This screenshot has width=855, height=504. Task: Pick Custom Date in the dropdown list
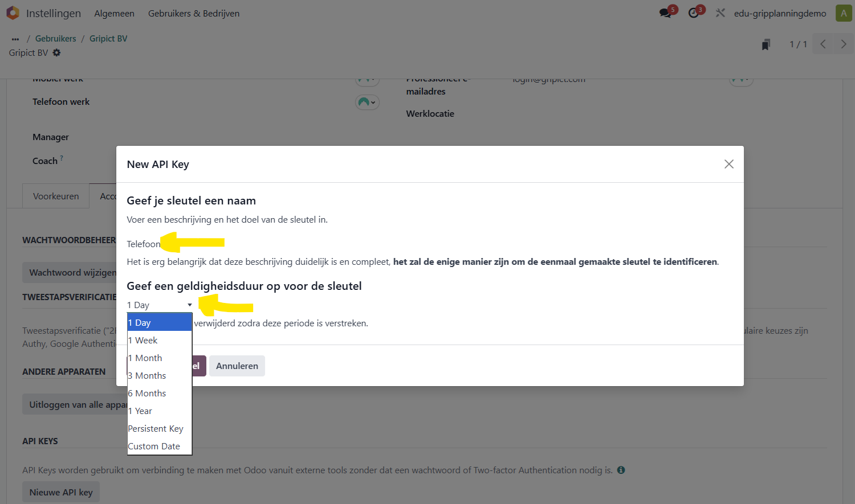coord(160,446)
